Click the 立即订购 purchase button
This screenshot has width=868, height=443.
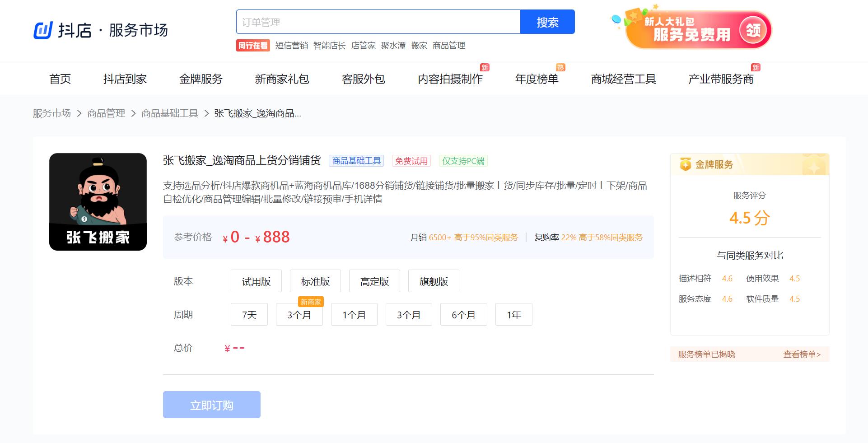click(x=211, y=405)
